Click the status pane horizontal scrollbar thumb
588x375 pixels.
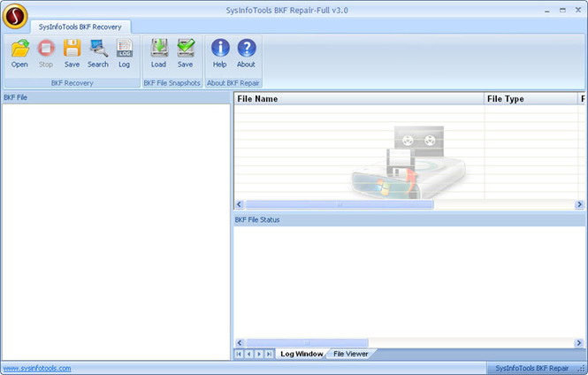coord(307,343)
